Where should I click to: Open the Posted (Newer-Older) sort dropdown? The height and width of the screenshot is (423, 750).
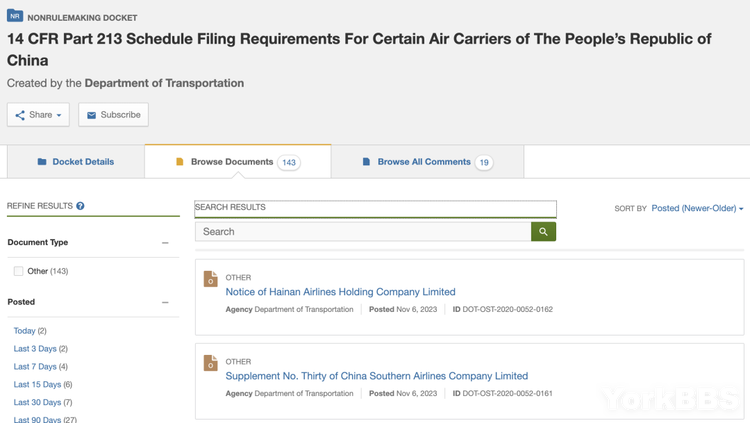point(697,208)
